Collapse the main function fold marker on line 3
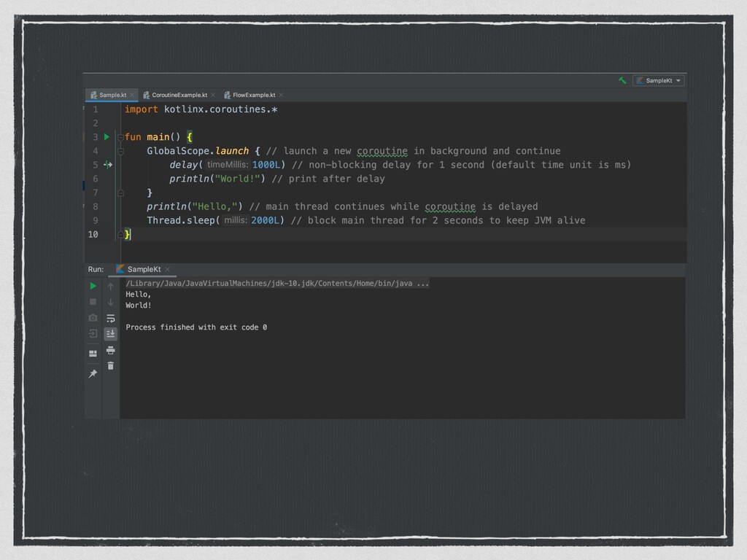Screen dimensions: 747x560 pos(120,137)
